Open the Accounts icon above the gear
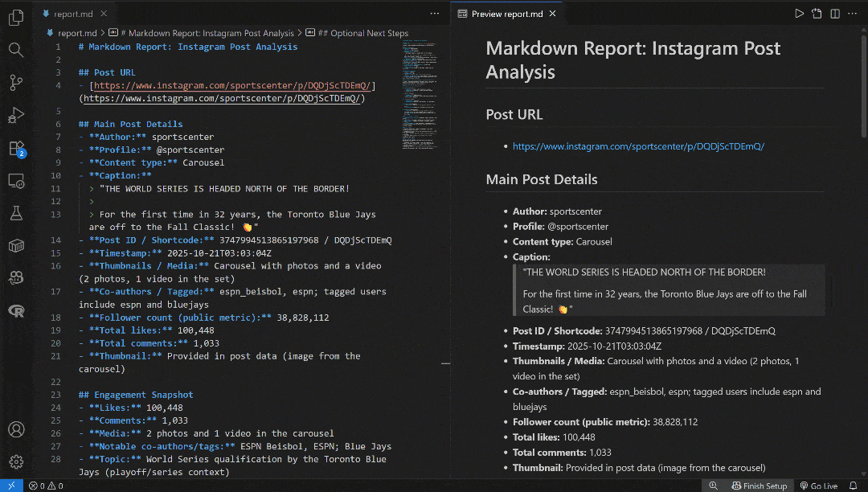Screen dimensions: 868x492 16,430
